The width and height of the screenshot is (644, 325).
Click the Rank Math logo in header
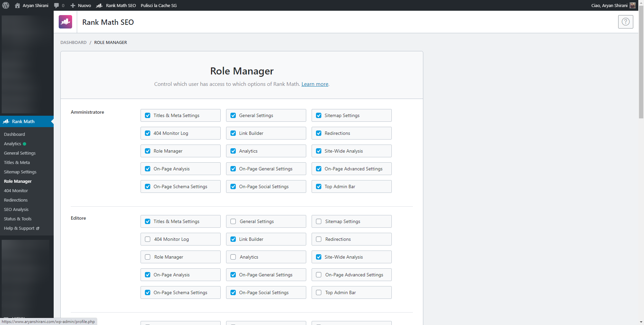click(x=65, y=22)
